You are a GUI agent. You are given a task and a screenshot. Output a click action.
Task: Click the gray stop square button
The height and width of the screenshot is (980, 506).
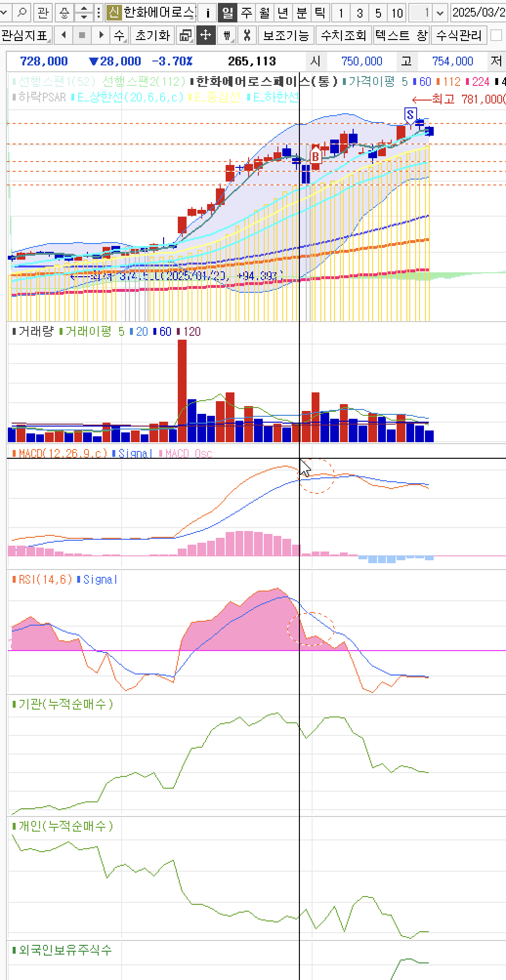[82, 35]
